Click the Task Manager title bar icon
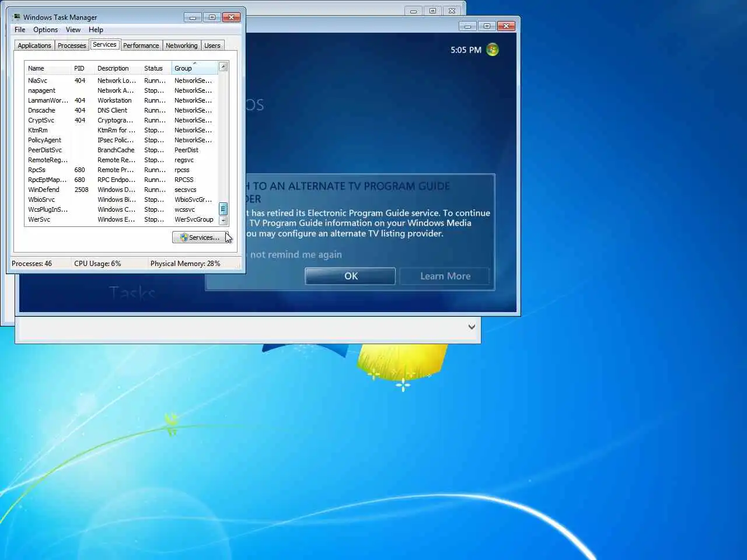Image resolution: width=747 pixels, height=560 pixels. coord(16,17)
